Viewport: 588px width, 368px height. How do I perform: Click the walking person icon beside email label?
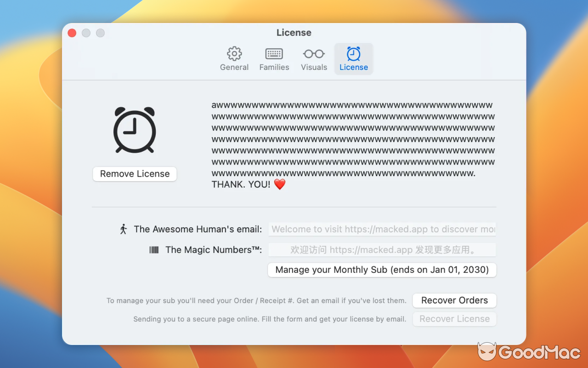[123, 229]
